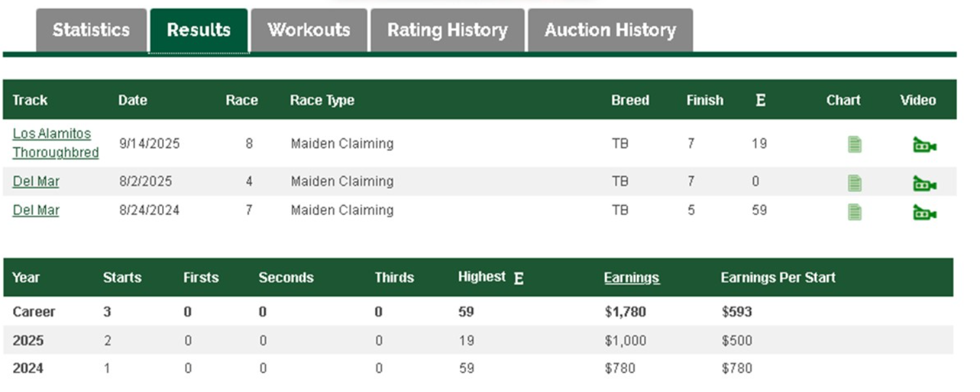980x392 pixels.
Task: Select the Results tab
Action: (x=199, y=30)
